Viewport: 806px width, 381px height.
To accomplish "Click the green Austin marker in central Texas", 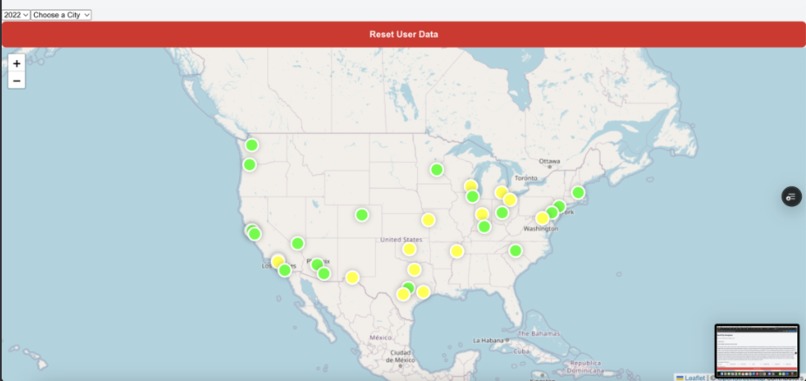I will point(409,286).
